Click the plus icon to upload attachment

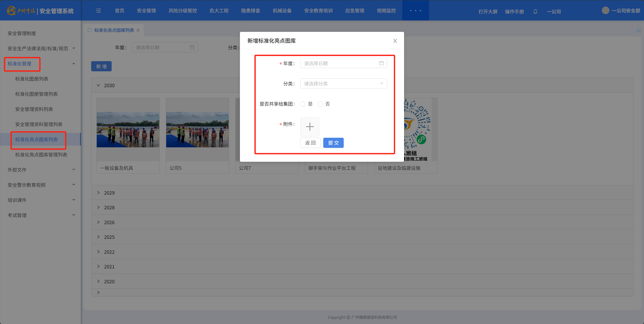[x=310, y=127]
